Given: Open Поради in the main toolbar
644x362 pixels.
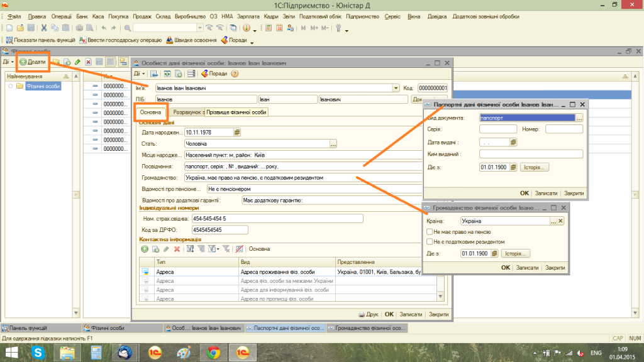Looking at the screenshot, I should [x=234, y=40].
